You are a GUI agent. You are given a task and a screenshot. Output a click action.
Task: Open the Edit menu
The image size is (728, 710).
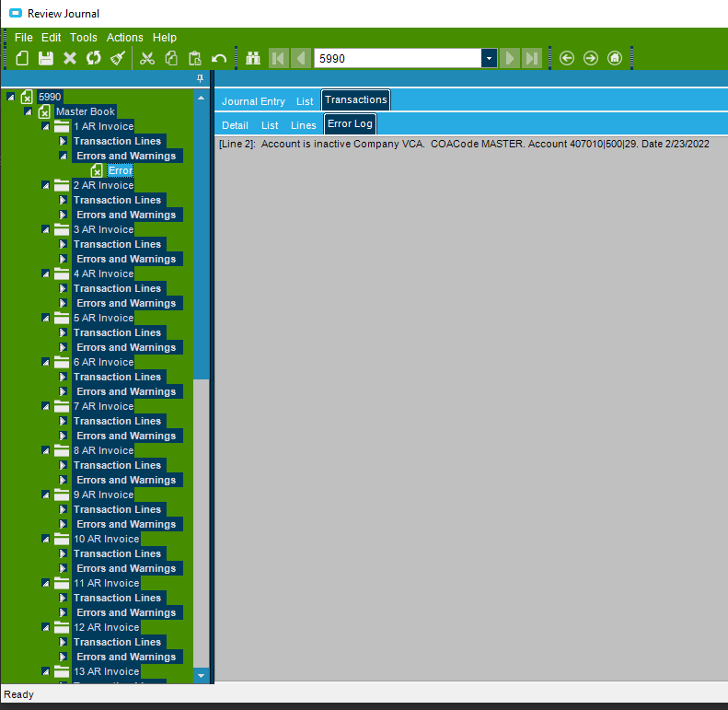pyautogui.click(x=51, y=38)
